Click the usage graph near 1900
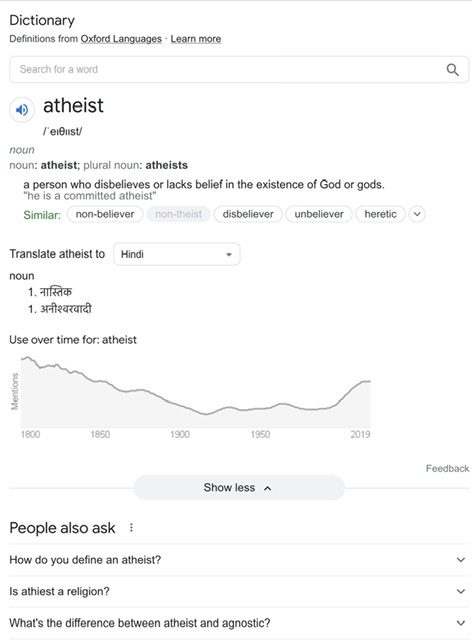Image resolution: width=472 pixels, height=640 pixels. (180, 405)
